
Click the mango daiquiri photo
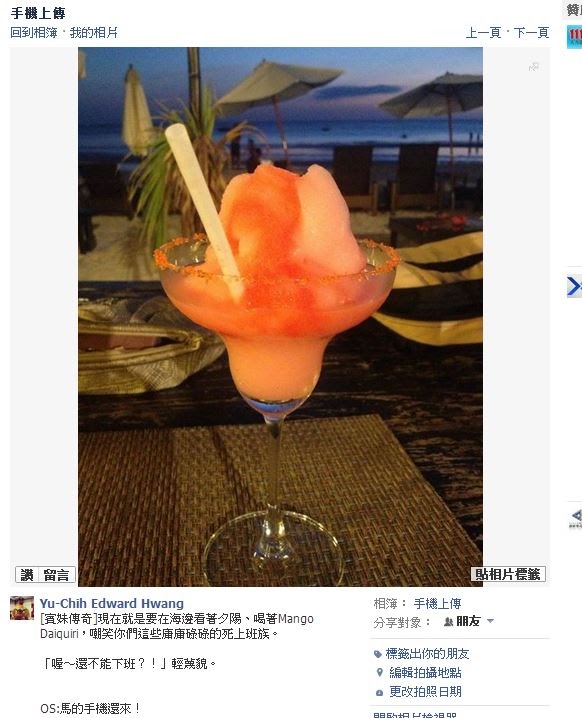pyautogui.click(x=280, y=316)
